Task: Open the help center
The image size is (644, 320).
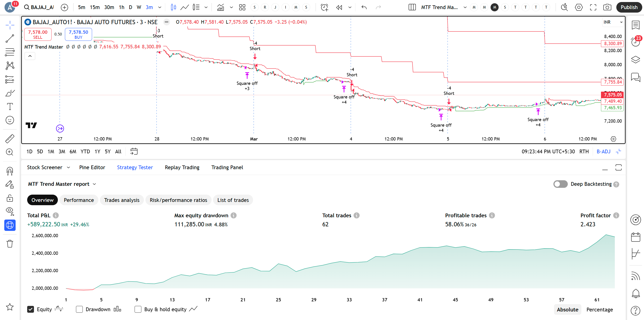Action: (x=636, y=311)
